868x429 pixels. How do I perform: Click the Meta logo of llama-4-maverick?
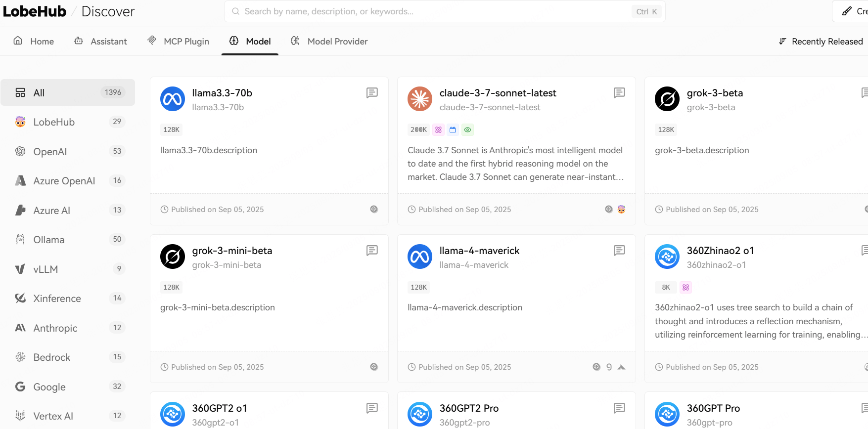coord(420,257)
